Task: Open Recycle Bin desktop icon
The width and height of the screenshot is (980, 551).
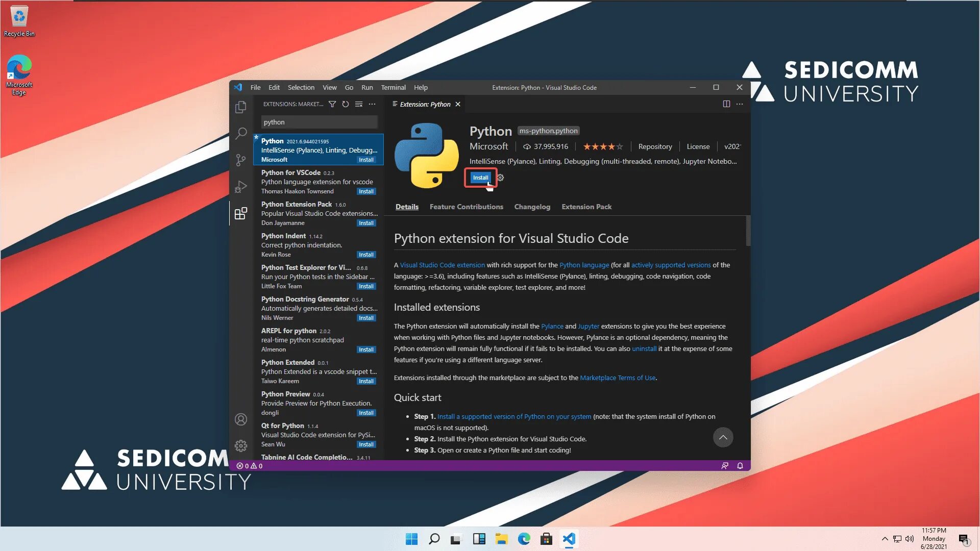Action: 19,21
